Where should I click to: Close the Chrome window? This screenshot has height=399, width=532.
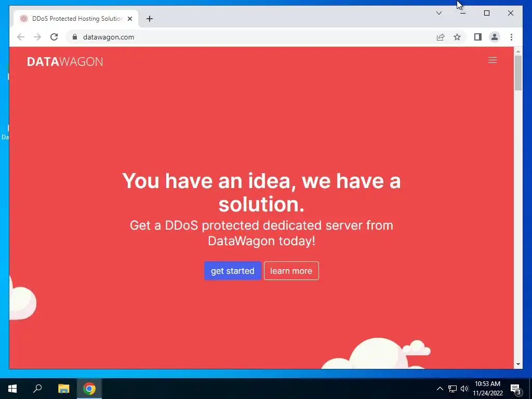pos(510,13)
